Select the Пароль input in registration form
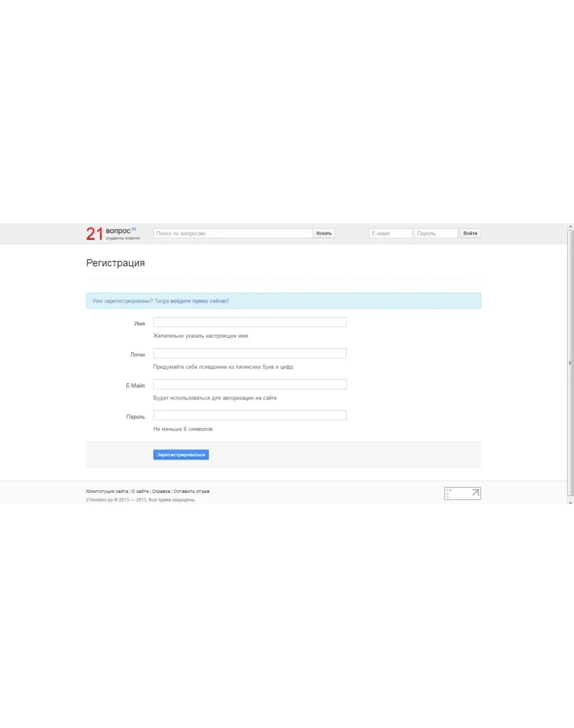 point(250,415)
